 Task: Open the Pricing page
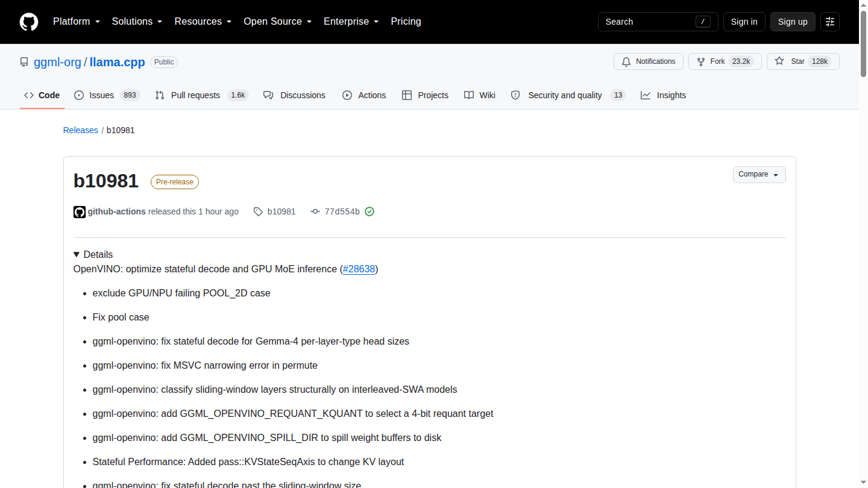[x=406, y=21]
